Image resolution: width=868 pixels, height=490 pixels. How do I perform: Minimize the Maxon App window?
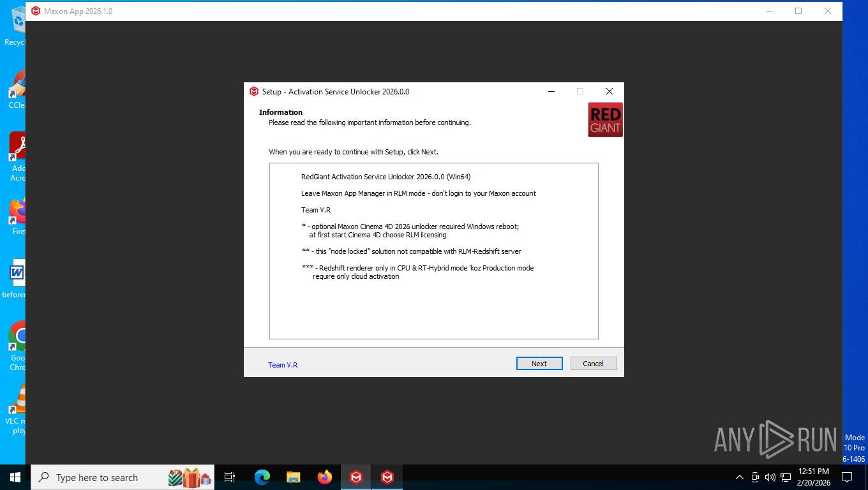point(769,11)
